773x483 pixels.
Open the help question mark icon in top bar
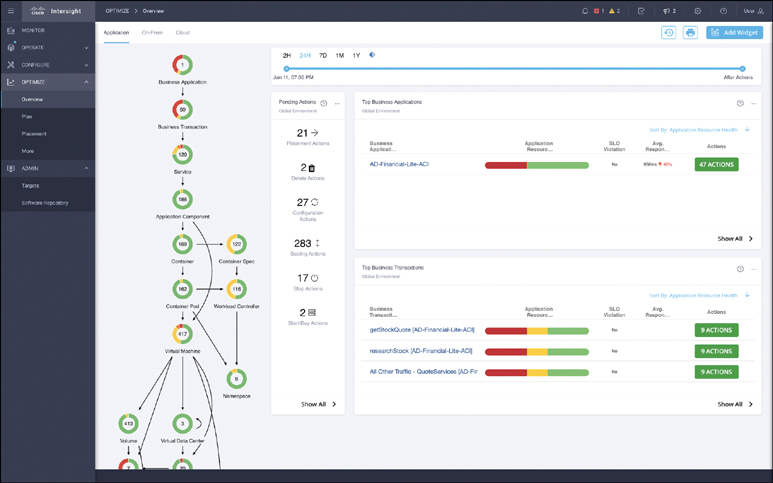(x=723, y=10)
